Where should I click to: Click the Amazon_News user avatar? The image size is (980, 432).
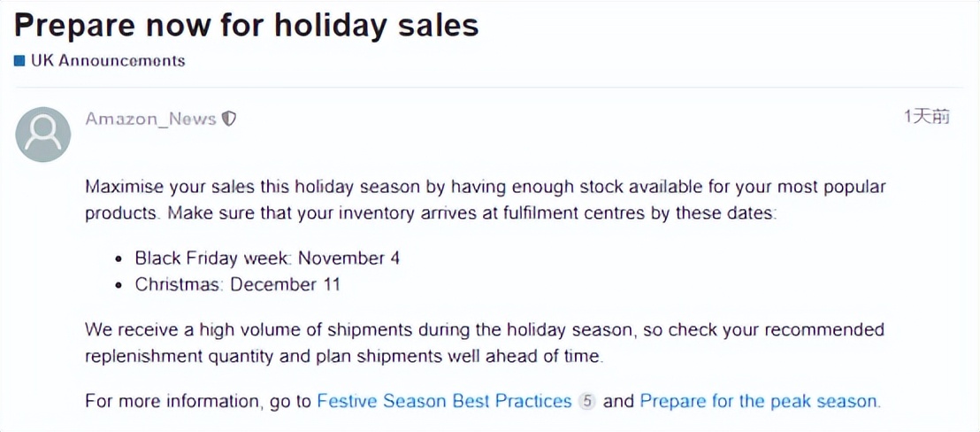[x=43, y=135]
